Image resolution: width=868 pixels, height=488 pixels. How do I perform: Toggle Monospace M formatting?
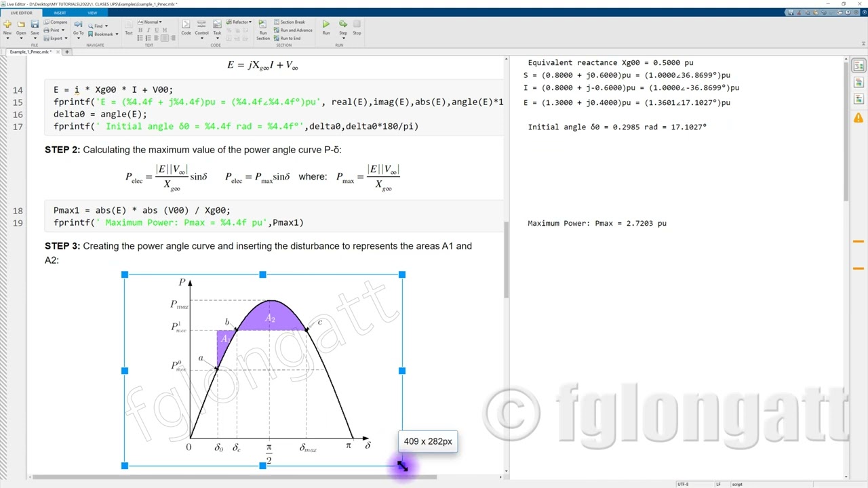coord(164,30)
